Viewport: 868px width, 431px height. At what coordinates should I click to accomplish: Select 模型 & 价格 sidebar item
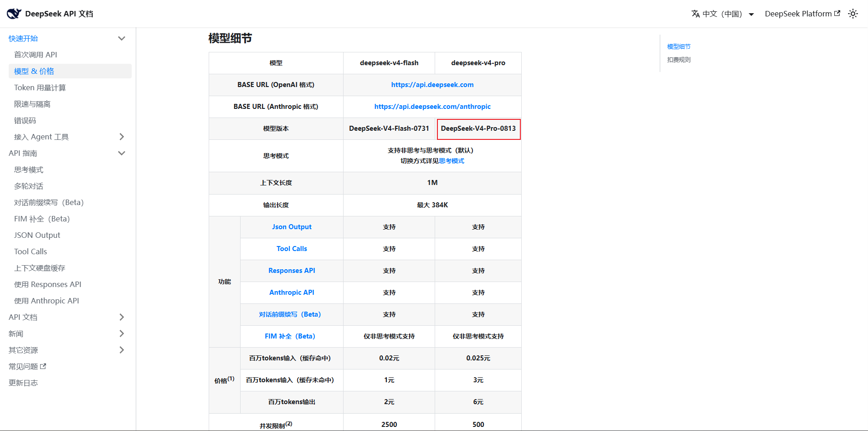[x=70, y=71]
